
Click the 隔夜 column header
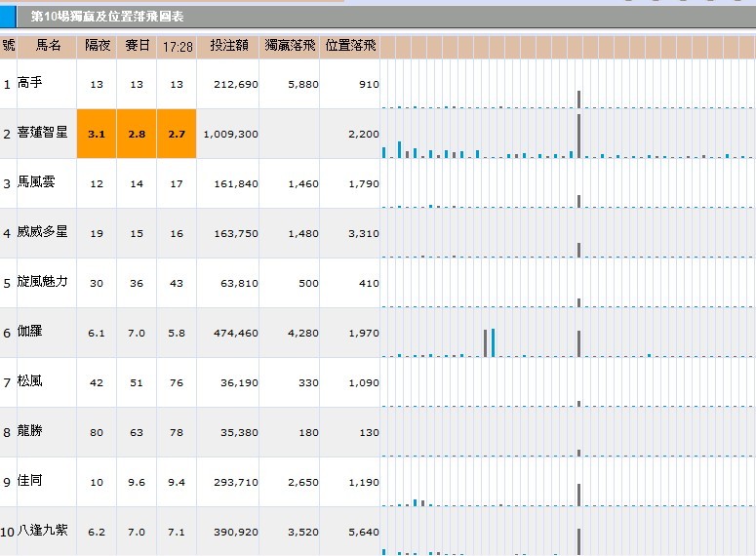point(97,46)
